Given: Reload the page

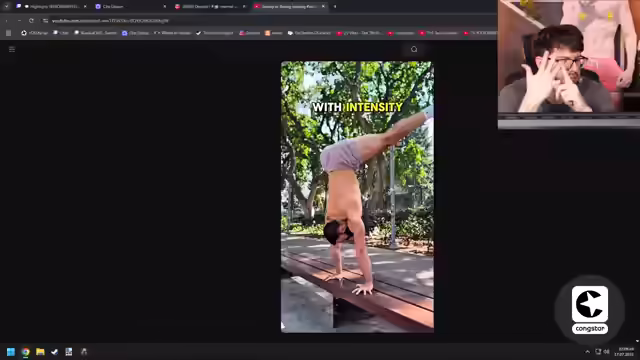Looking at the screenshot, I should [31, 20].
